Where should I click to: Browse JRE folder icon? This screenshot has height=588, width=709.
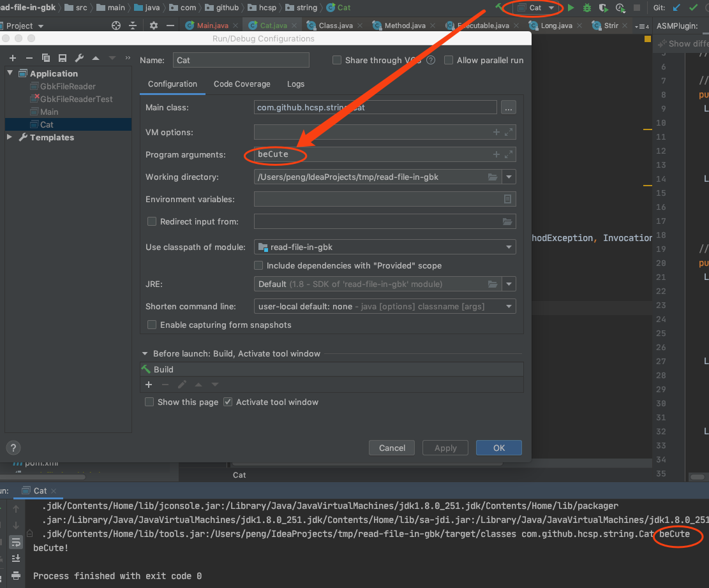point(493,284)
